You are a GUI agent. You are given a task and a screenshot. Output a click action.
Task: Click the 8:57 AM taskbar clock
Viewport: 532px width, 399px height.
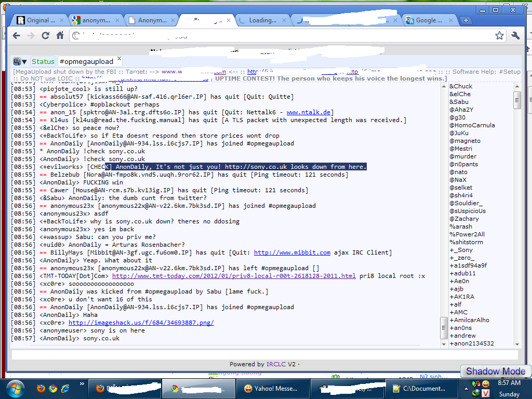509,383
